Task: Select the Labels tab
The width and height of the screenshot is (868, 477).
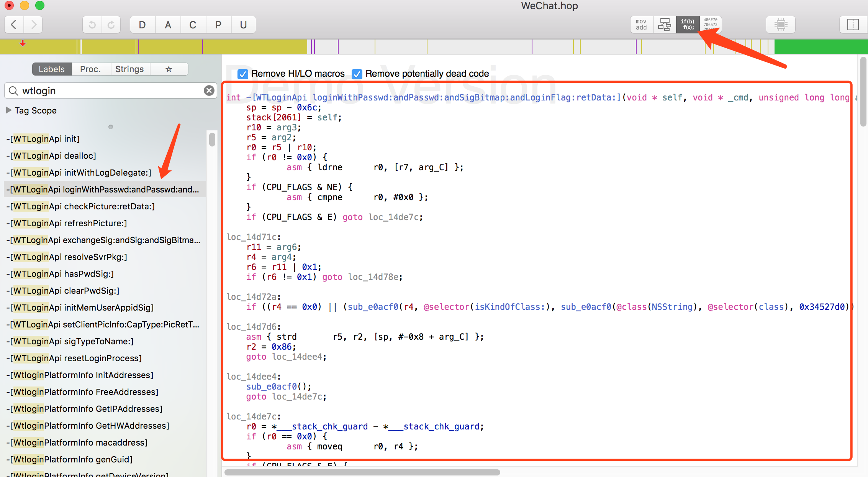Action: [52, 69]
